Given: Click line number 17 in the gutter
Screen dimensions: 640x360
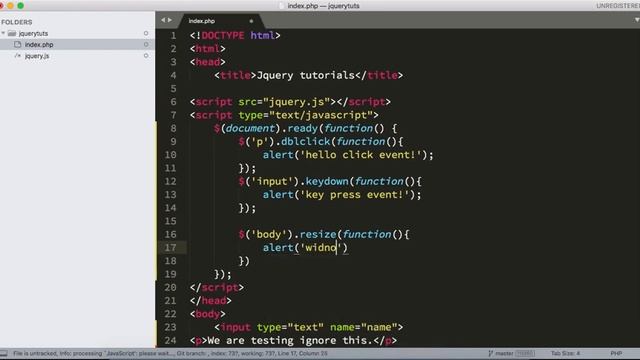Looking at the screenshot, I should tap(170, 247).
